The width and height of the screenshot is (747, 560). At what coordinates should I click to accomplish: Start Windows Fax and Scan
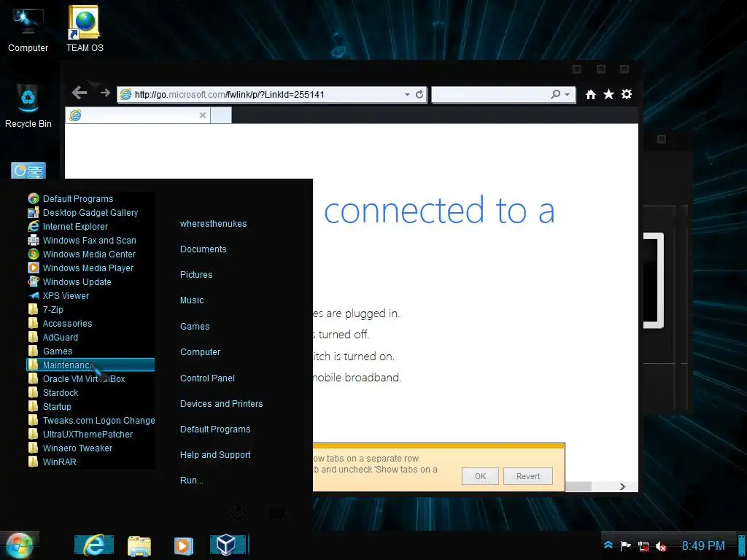[x=90, y=240]
